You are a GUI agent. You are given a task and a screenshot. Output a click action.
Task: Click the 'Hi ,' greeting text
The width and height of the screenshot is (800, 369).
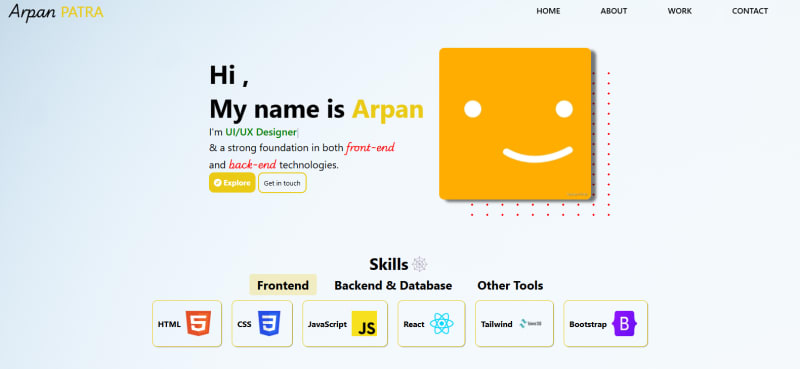pos(229,75)
